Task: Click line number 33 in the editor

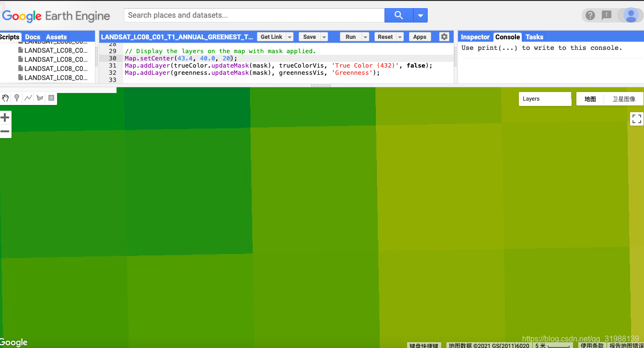Action: coord(112,80)
